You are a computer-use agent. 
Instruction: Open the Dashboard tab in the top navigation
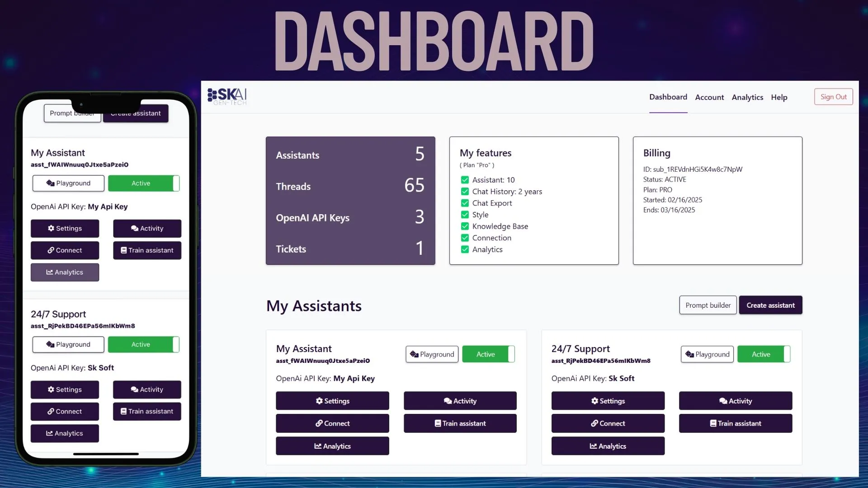[668, 97]
